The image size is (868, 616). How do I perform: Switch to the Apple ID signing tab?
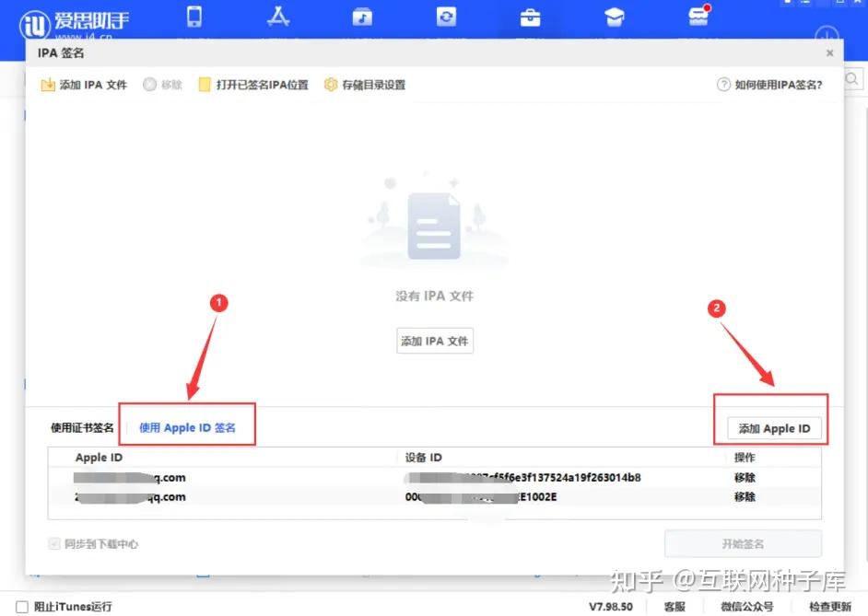point(187,427)
